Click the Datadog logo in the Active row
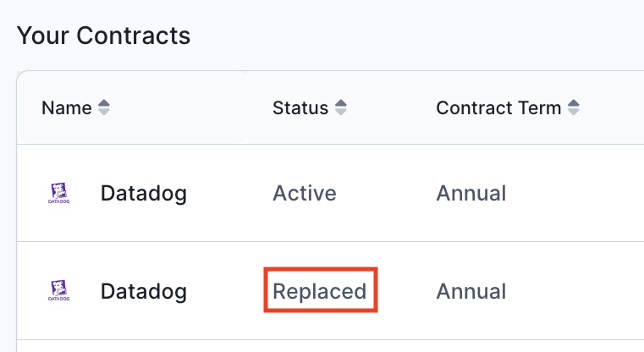The width and height of the screenshot is (644, 352). (x=58, y=193)
